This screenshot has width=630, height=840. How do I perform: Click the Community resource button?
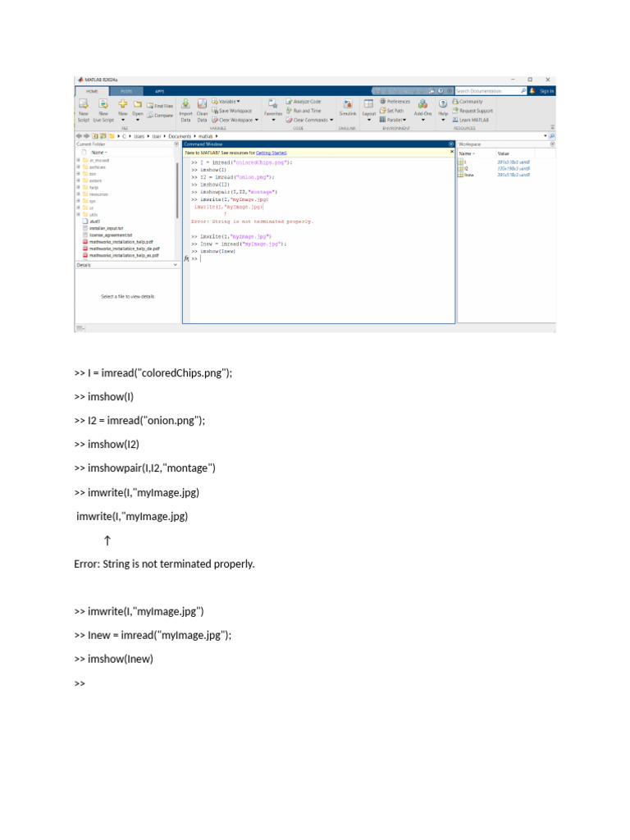468,101
